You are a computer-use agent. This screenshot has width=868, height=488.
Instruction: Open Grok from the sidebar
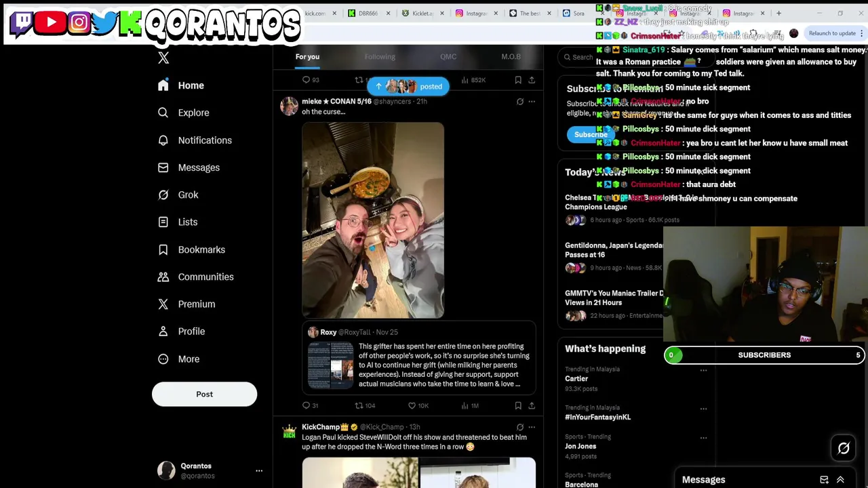pyautogui.click(x=178, y=195)
